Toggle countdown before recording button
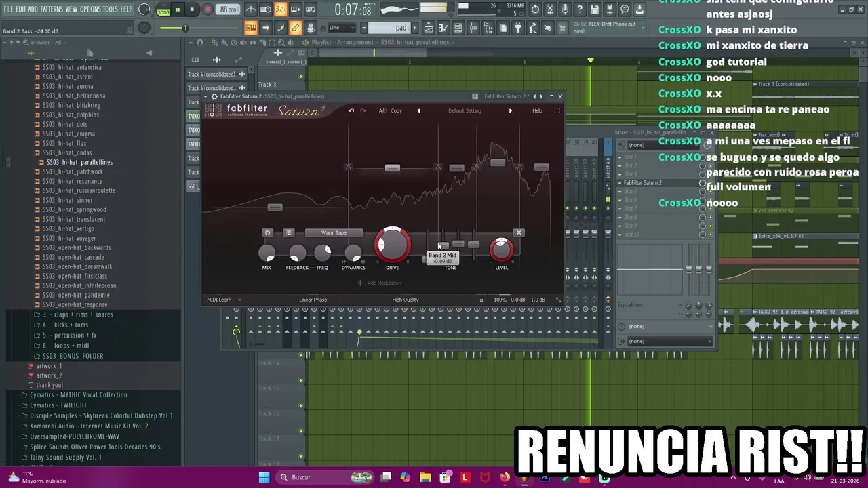This screenshot has width=868, height=488. pyautogui.click(x=280, y=9)
